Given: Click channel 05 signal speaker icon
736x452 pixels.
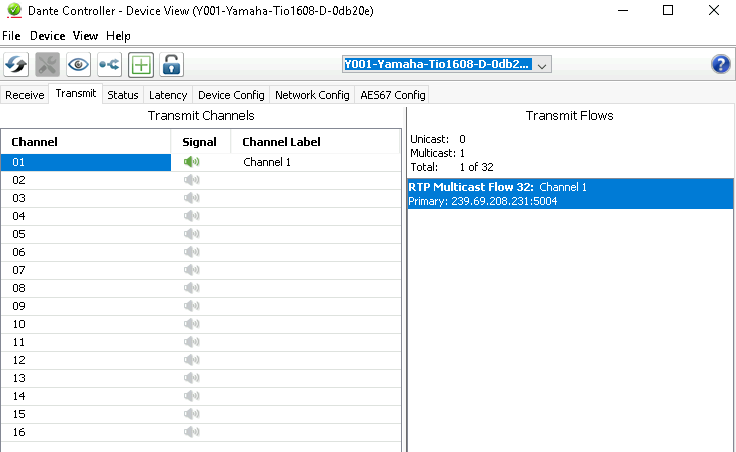Looking at the screenshot, I should point(192,234).
